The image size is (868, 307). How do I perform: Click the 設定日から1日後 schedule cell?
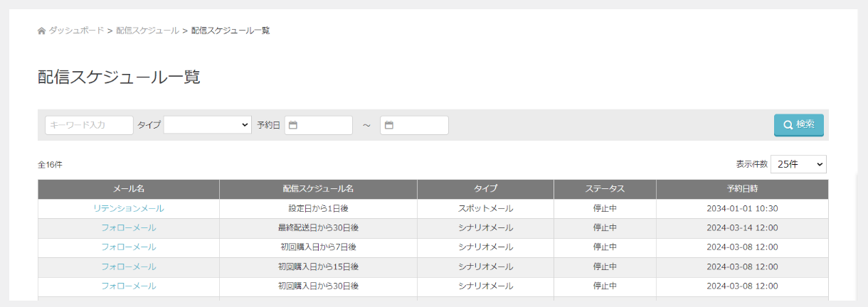coord(318,209)
